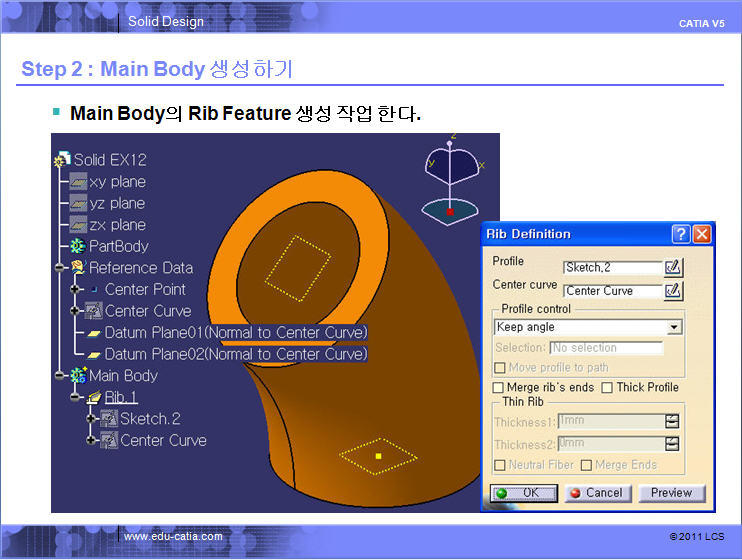This screenshot has width=742, height=560.
Task: Click the PartBody gear icon
Action: point(77,246)
